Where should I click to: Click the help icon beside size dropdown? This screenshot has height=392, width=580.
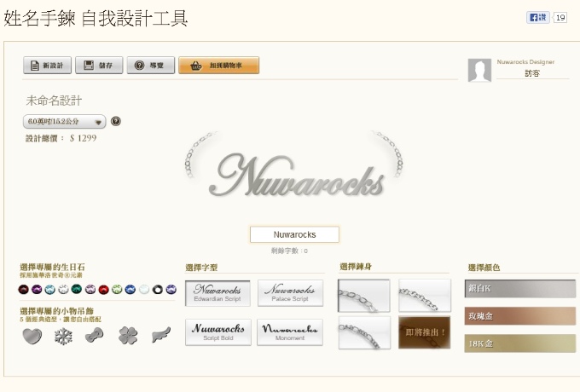point(116,121)
